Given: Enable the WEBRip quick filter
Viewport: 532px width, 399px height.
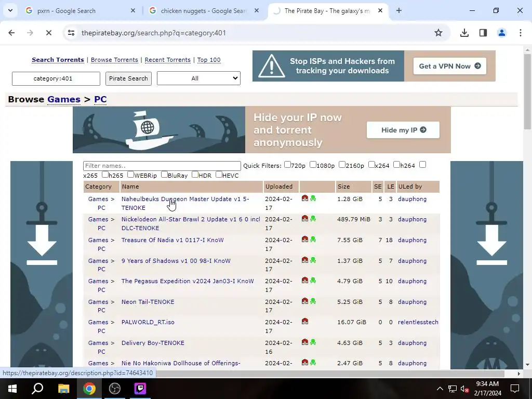Looking at the screenshot, I should pos(130,175).
